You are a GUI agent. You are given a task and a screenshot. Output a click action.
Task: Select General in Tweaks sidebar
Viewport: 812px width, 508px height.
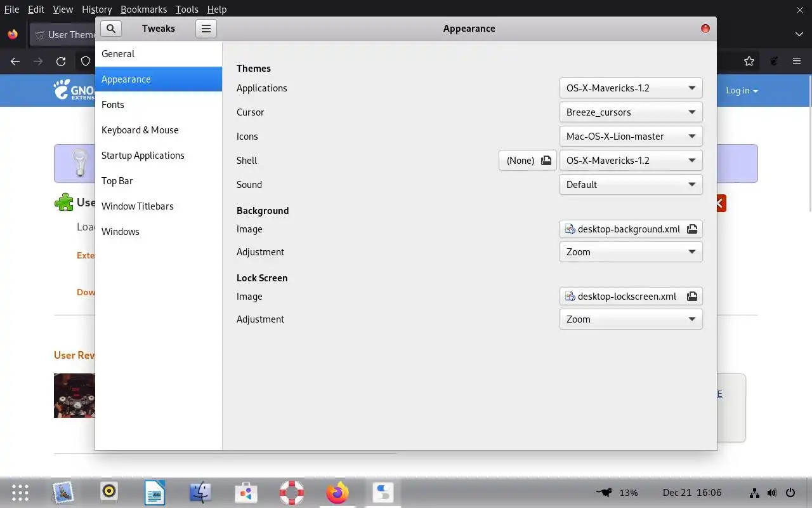tap(159, 54)
